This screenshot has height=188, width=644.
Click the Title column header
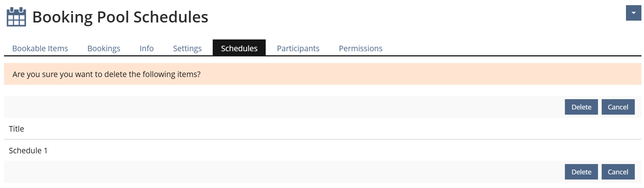pyautogui.click(x=17, y=129)
